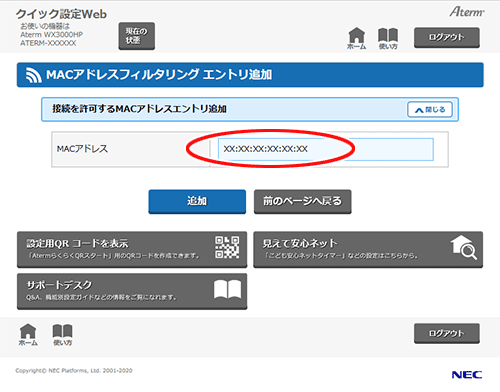Screen dimensions: 500x392
Task: Click the blue 追加 button
Action: [x=197, y=201]
